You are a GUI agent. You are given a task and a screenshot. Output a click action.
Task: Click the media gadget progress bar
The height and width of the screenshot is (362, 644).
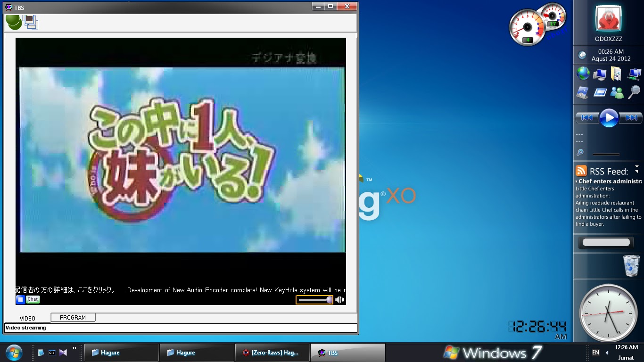pyautogui.click(x=606, y=154)
